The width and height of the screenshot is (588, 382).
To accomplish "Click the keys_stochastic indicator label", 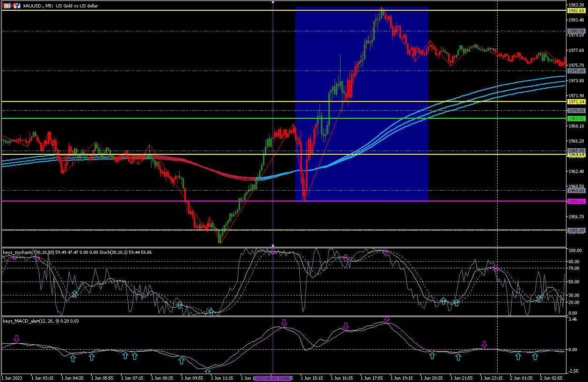I will (19, 252).
